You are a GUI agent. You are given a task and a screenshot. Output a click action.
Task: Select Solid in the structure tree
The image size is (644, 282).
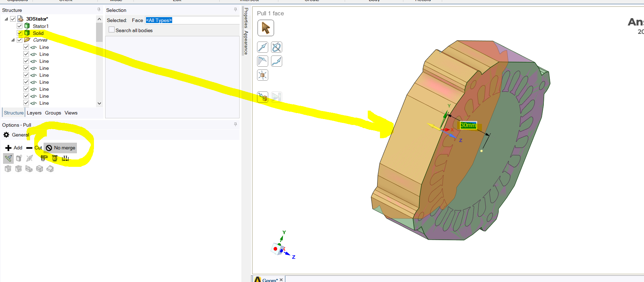38,33
